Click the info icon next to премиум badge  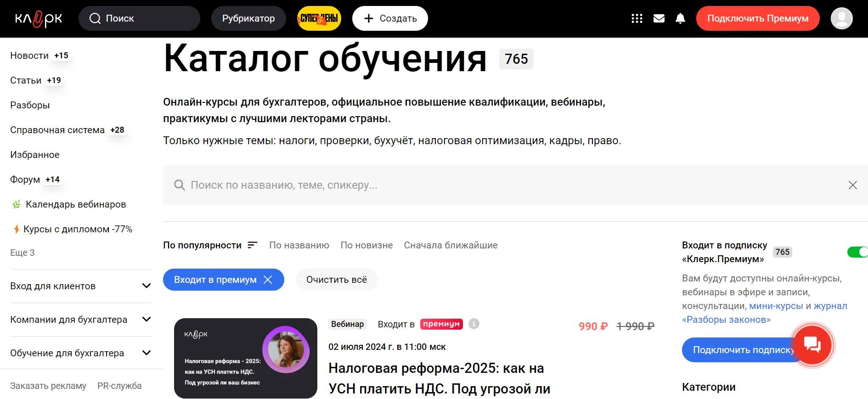coord(474,324)
